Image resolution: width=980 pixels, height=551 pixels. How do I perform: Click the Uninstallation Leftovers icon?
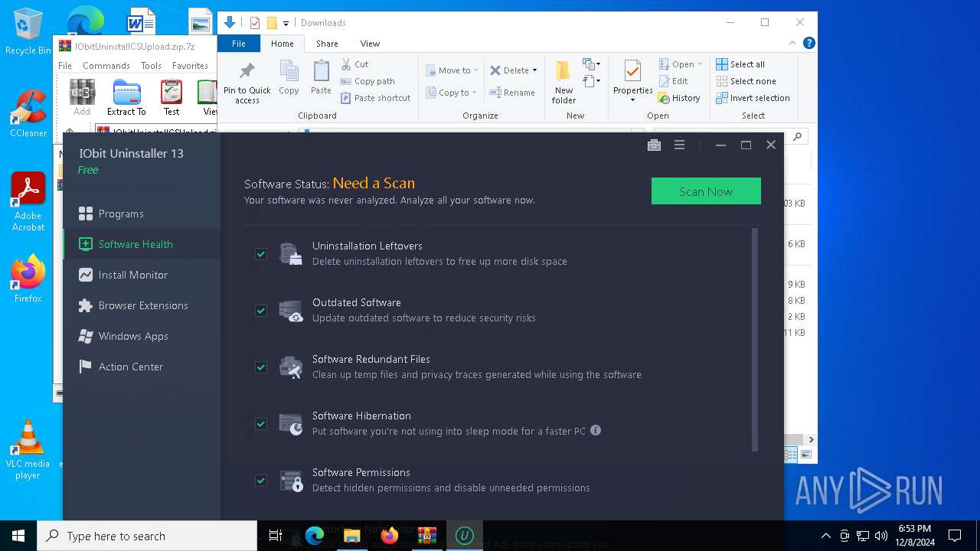tap(290, 253)
